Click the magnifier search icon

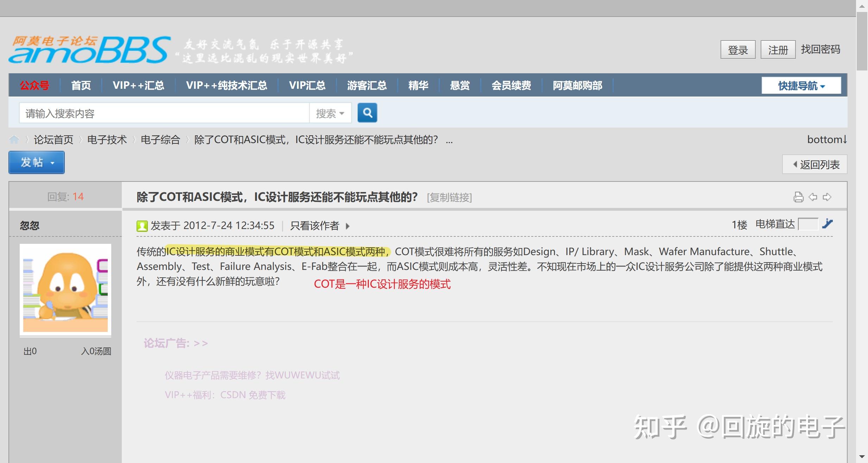click(x=367, y=113)
